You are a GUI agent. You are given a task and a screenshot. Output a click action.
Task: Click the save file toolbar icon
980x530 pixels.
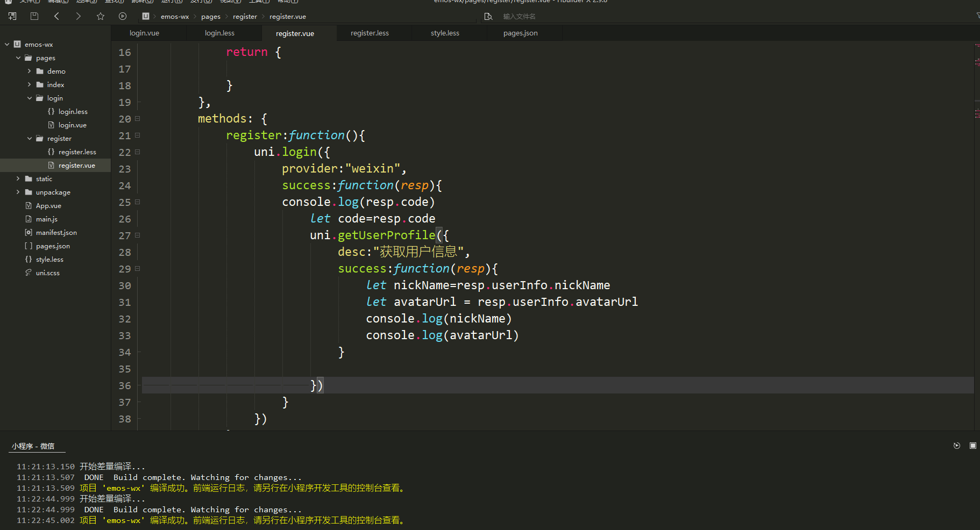(x=34, y=16)
